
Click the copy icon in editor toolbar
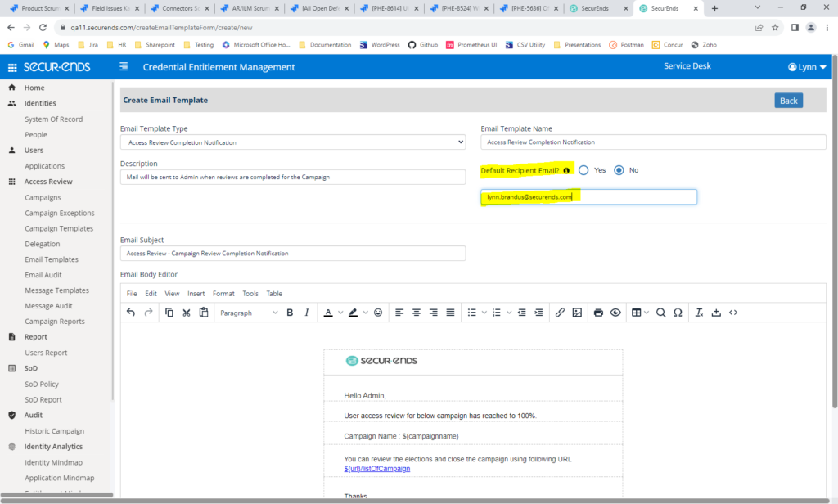click(169, 313)
